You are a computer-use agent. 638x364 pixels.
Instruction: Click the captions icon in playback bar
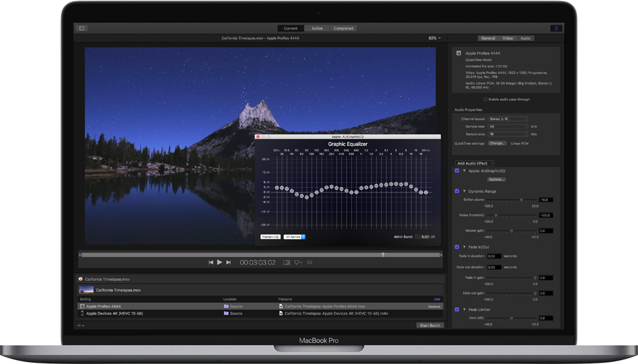310,263
